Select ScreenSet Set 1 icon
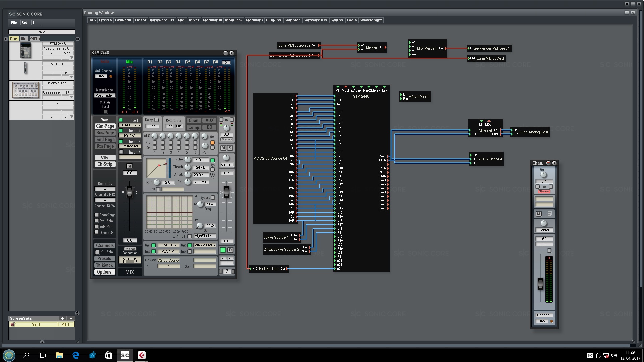This screenshot has height=362, width=644. 13,324
